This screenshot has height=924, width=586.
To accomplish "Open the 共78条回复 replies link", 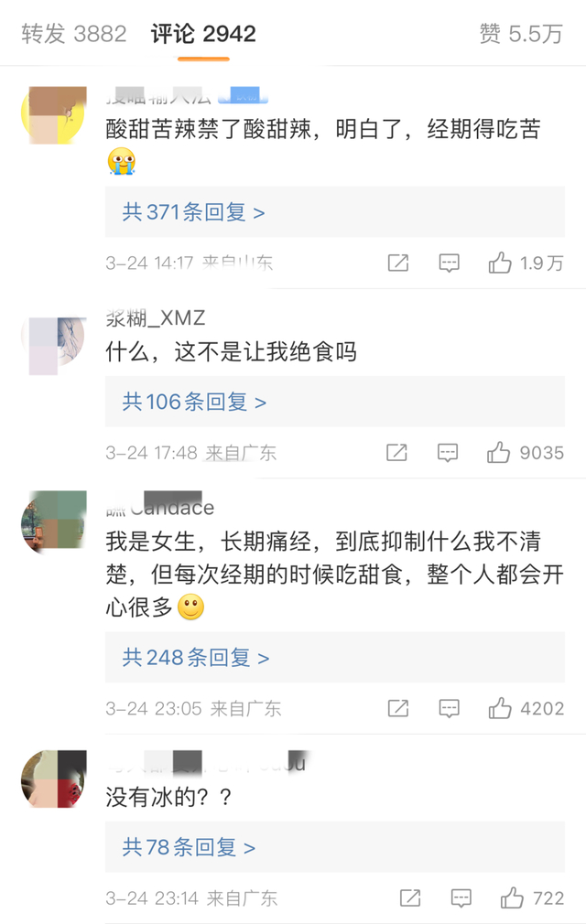I will (x=189, y=847).
